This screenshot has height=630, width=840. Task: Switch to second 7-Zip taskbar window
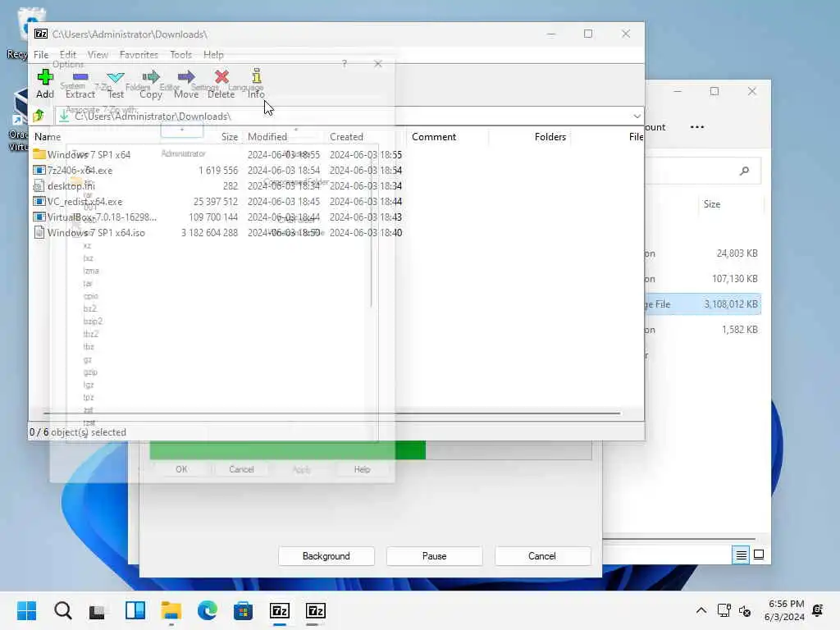(316, 610)
